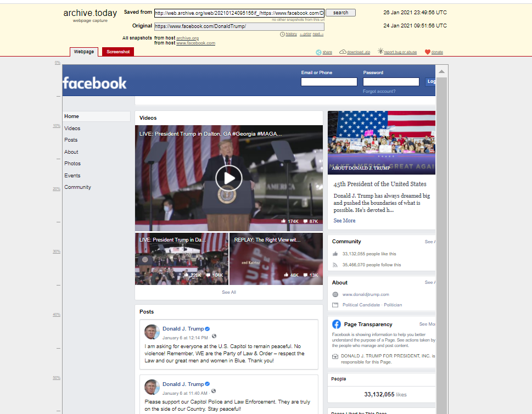Image resolution: width=532 pixels, height=414 pixels.
Task: Click the Facebook logo in Page Transparency section
Action: (337, 324)
